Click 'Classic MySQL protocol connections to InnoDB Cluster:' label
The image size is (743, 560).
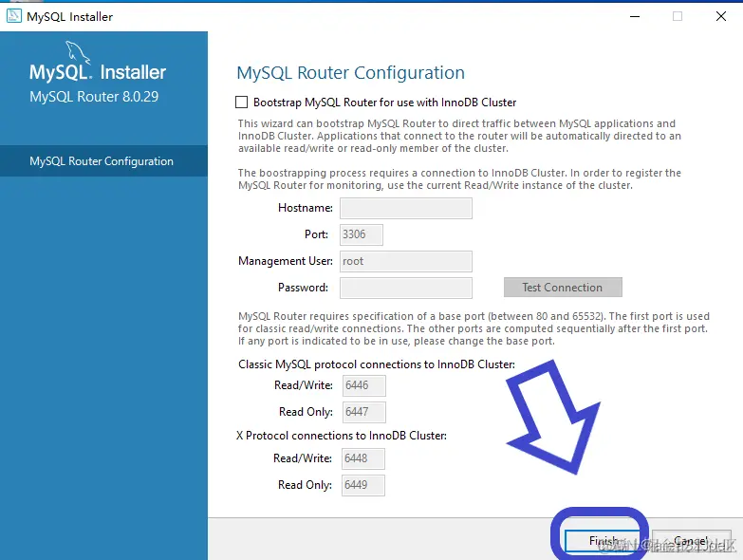click(376, 364)
